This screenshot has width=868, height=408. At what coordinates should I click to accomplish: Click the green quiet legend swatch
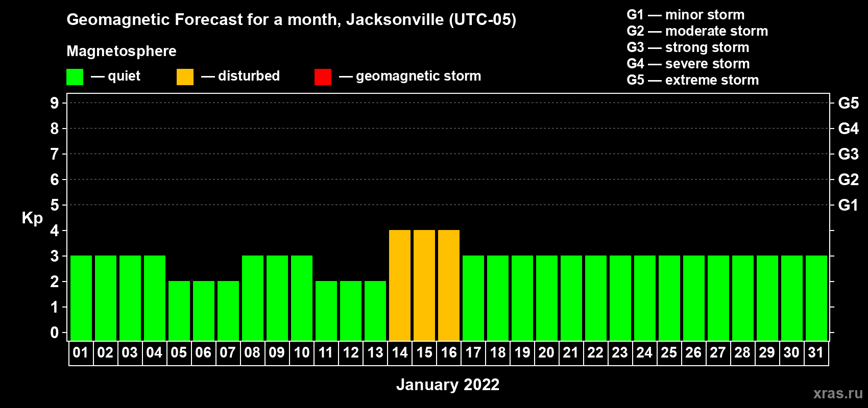(x=75, y=77)
